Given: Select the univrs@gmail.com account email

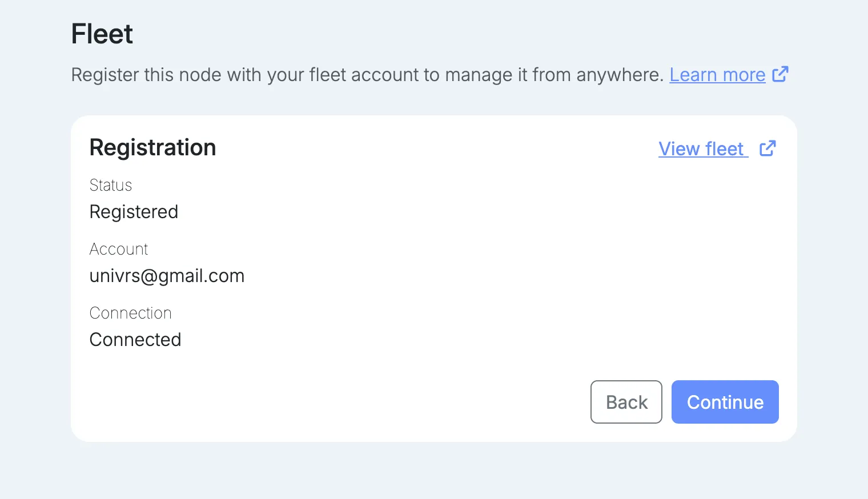Looking at the screenshot, I should (x=167, y=276).
